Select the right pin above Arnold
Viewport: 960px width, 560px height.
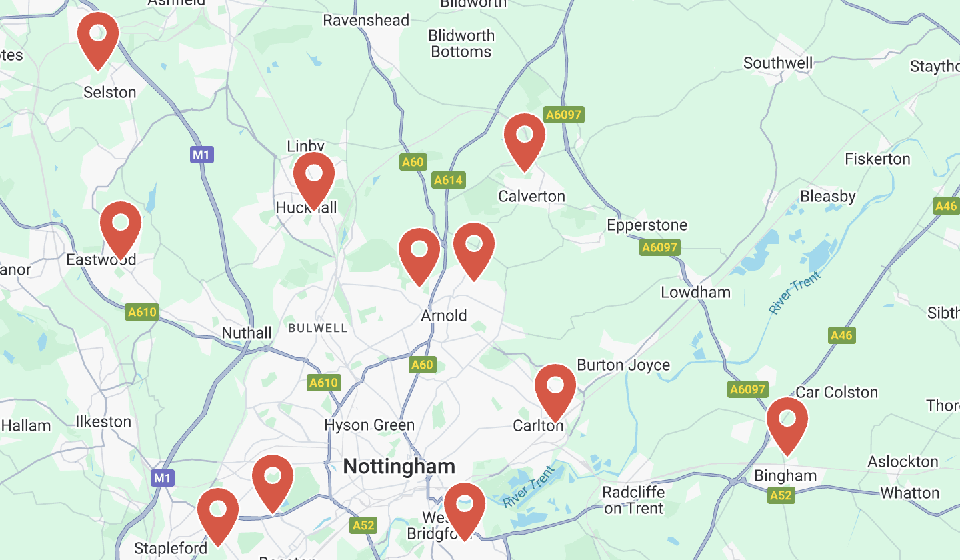click(474, 251)
